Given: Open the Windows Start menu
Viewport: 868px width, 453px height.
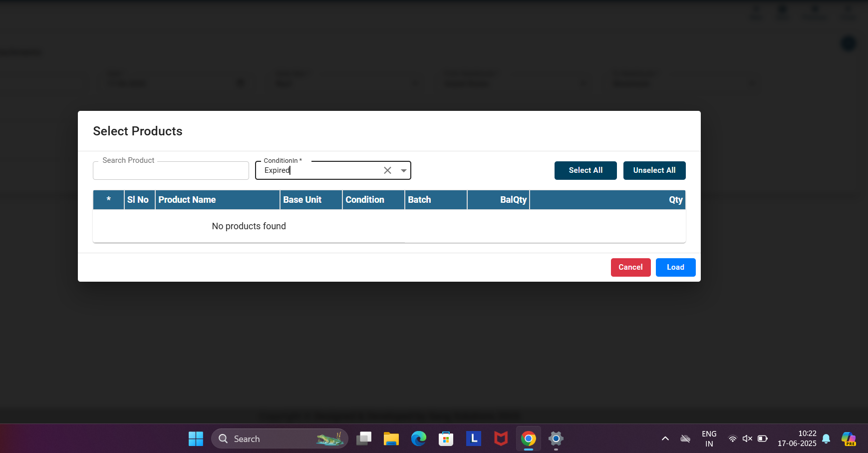Looking at the screenshot, I should (x=196, y=439).
